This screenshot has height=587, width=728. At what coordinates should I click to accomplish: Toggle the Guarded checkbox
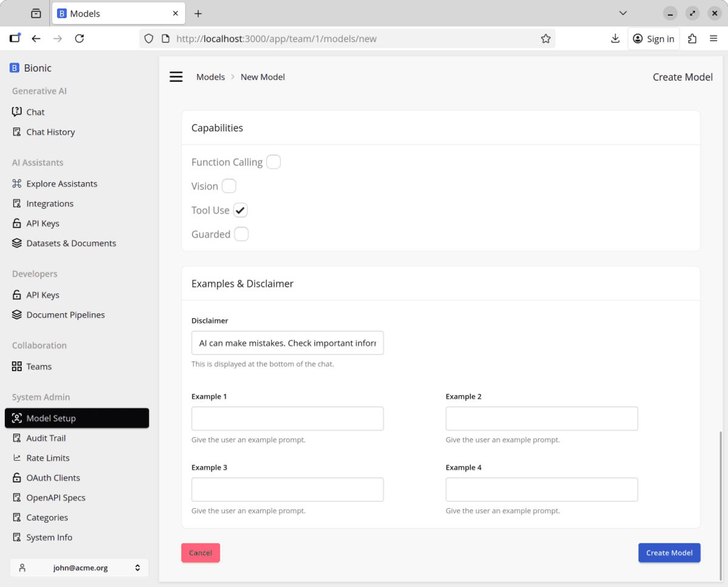(241, 234)
